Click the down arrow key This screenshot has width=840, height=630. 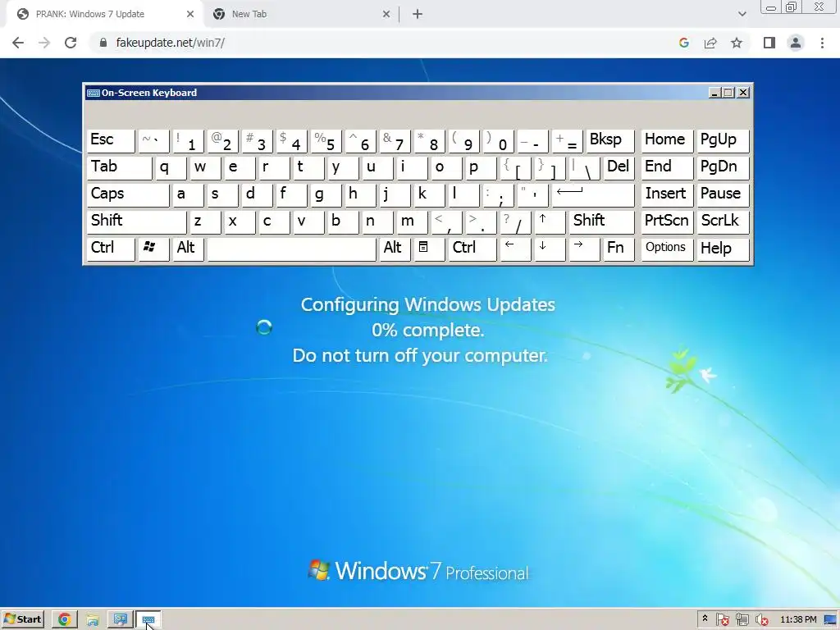click(x=550, y=249)
